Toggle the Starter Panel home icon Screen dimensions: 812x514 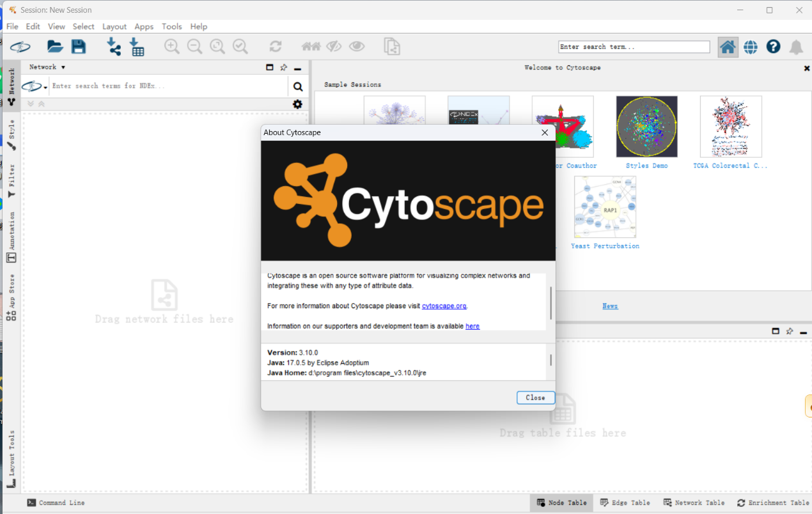(728, 47)
